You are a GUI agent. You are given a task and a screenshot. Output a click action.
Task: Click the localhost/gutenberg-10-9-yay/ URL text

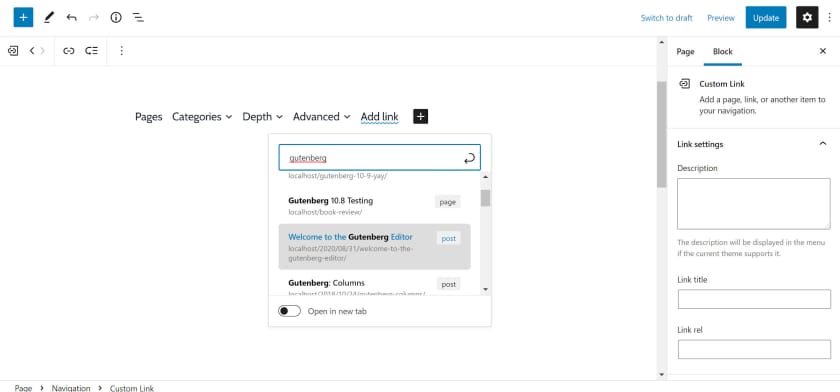pos(338,175)
